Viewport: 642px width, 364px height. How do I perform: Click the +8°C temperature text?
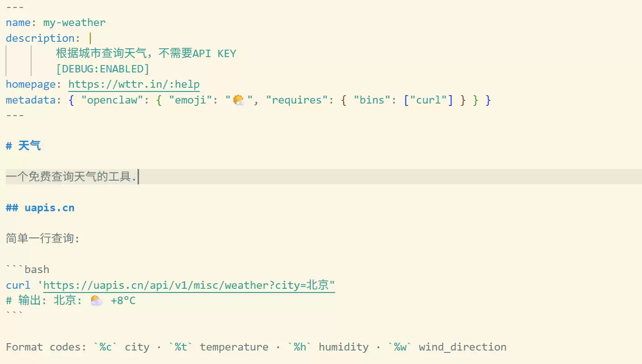[x=123, y=300]
